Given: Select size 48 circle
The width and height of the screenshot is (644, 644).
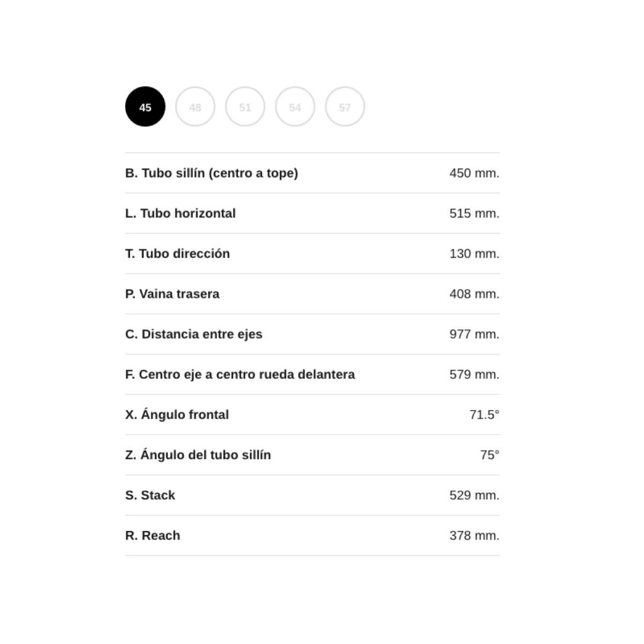Looking at the screenshot, I should point(195,107).
